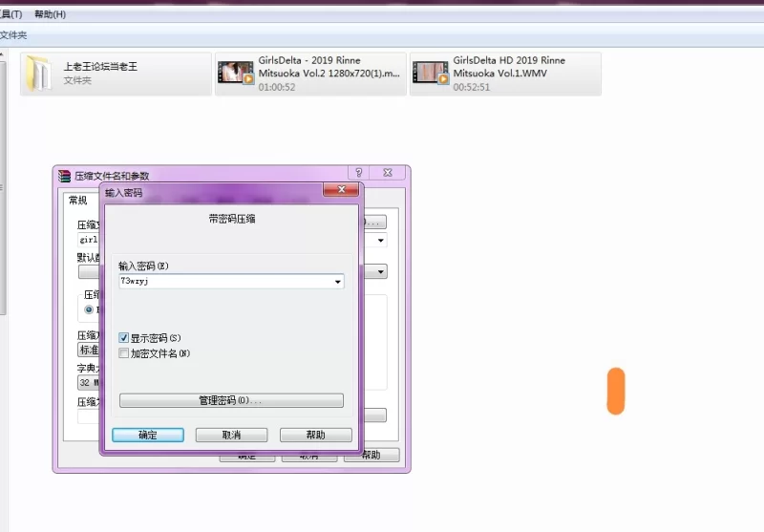Switch to the 常规 tab
This screenshot has height=532, width=764.
tap(77, 201)
